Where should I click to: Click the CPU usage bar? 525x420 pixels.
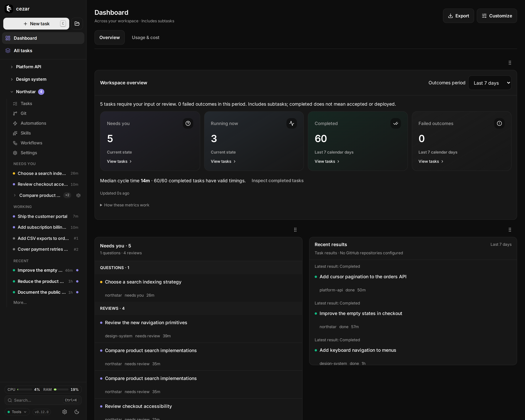tap(25, 389)
